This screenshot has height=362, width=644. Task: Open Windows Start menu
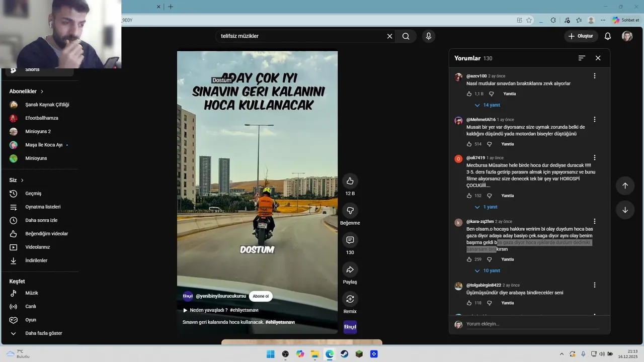coord(271,354)
